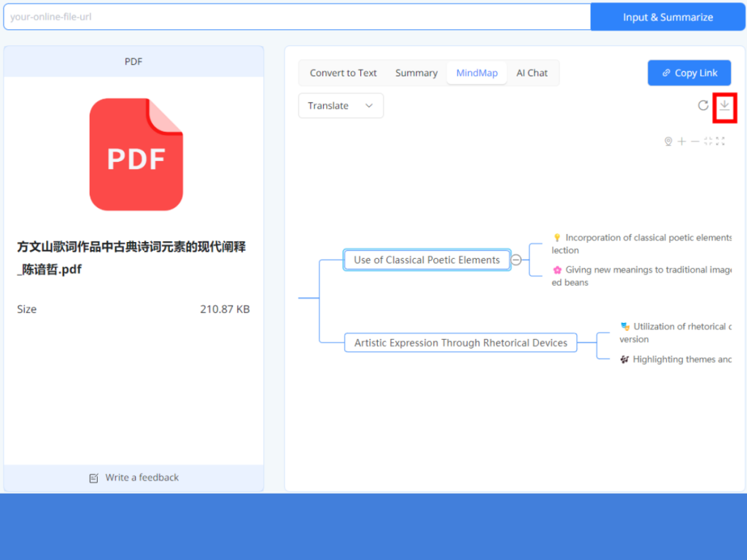Refresh the mindmap with the reload icon
This screenshot has width=747, height=560.
point(703,105)
